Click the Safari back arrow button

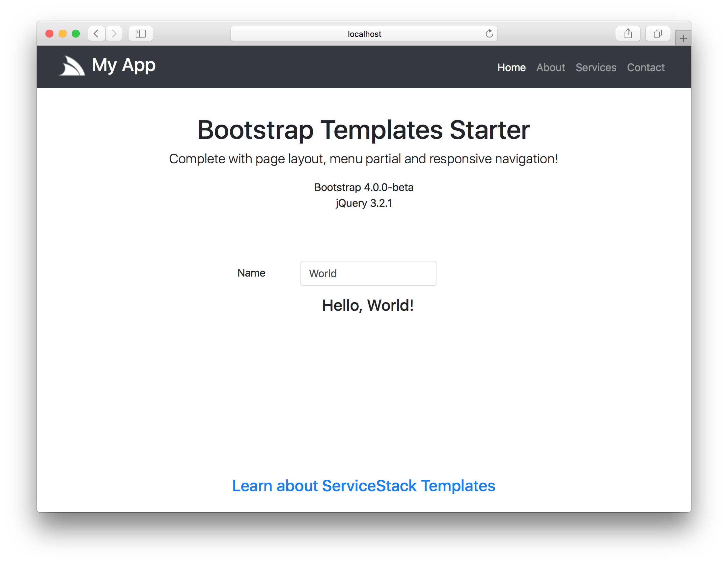point(96,34)
